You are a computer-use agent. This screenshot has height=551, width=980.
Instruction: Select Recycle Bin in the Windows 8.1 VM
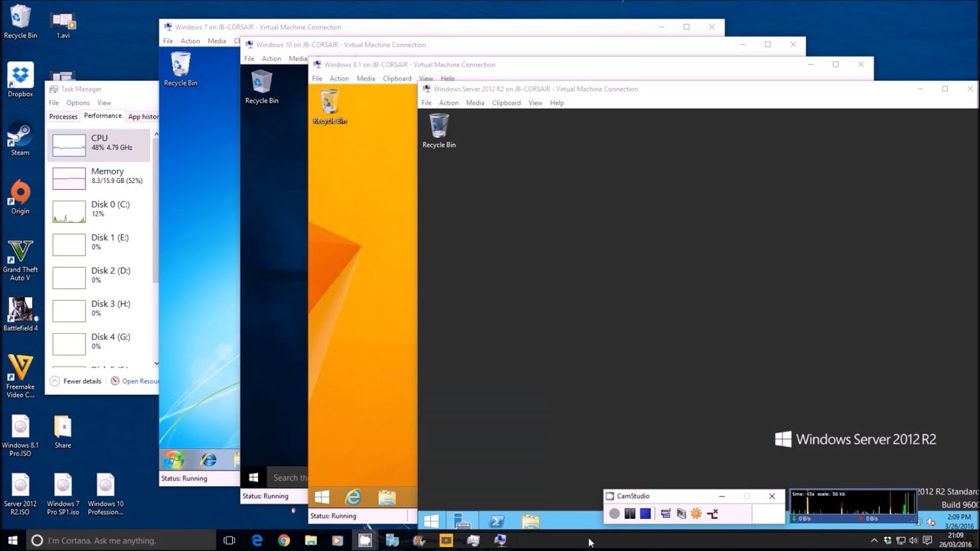click(x=329, y=107)
